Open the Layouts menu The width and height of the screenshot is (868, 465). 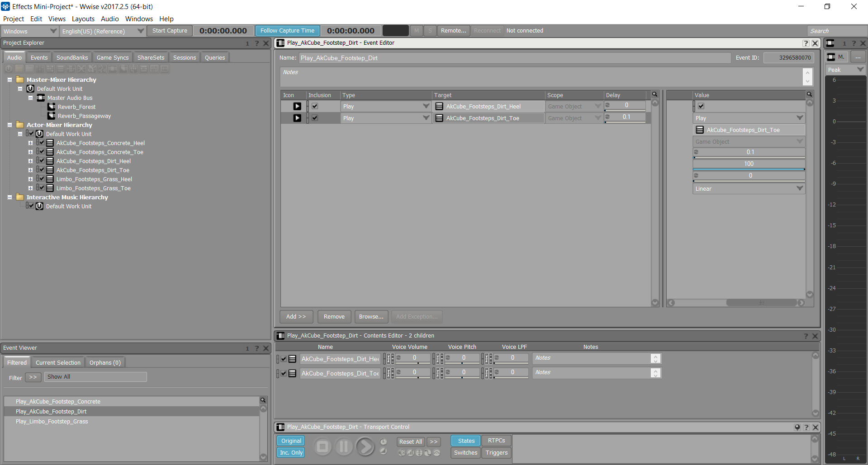[83, 19]
